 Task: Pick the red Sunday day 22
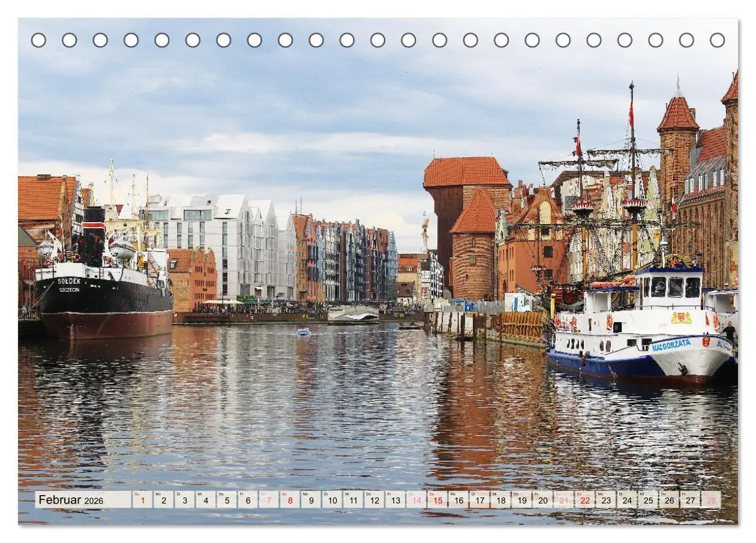click(x=584, y=500)
